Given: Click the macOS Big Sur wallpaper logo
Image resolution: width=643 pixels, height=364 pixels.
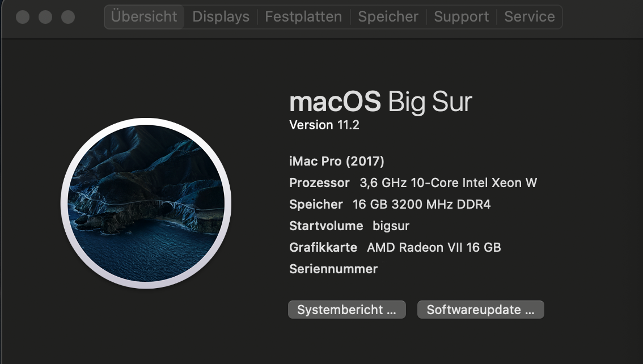Looking at the screenshot, I should pos(146,204).
